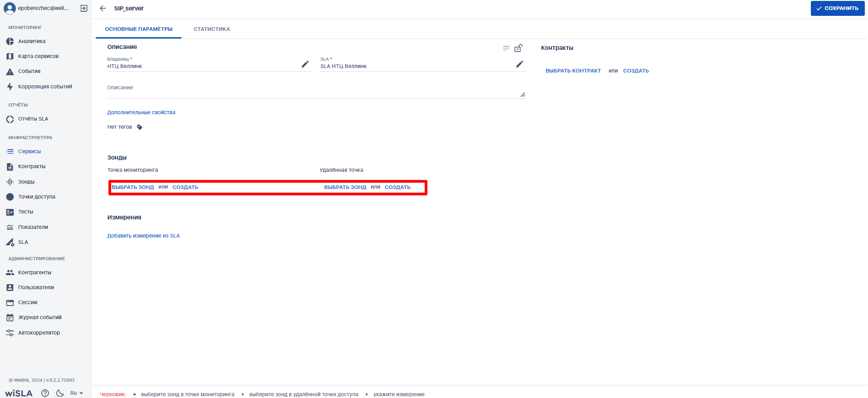Edit owner with pencil next to НТЦ Веллинк
868x398 pixels.
[305, 64]
